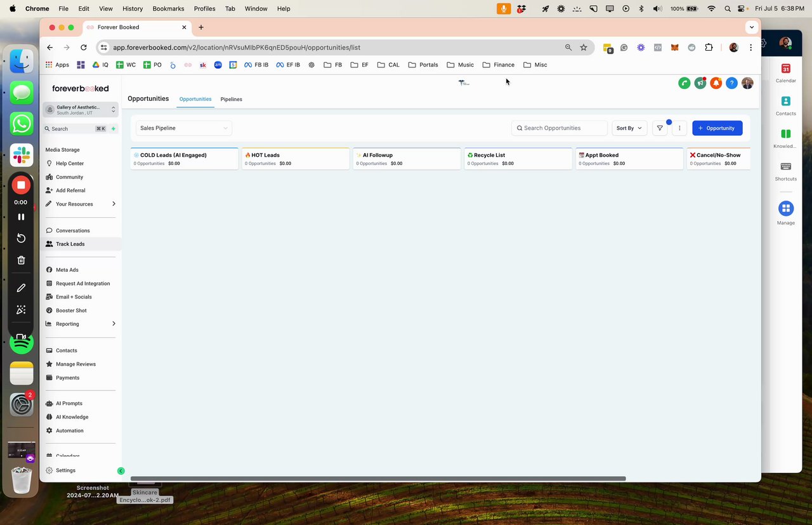812x525 pixels.
Task: Select the Forever Booked browser tab
Action: point(136,27)
